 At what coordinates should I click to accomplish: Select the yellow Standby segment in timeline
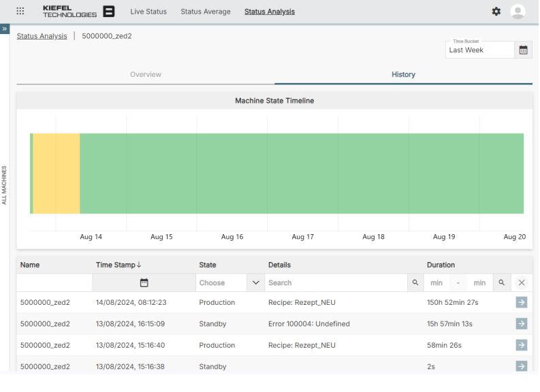(57, 174)
